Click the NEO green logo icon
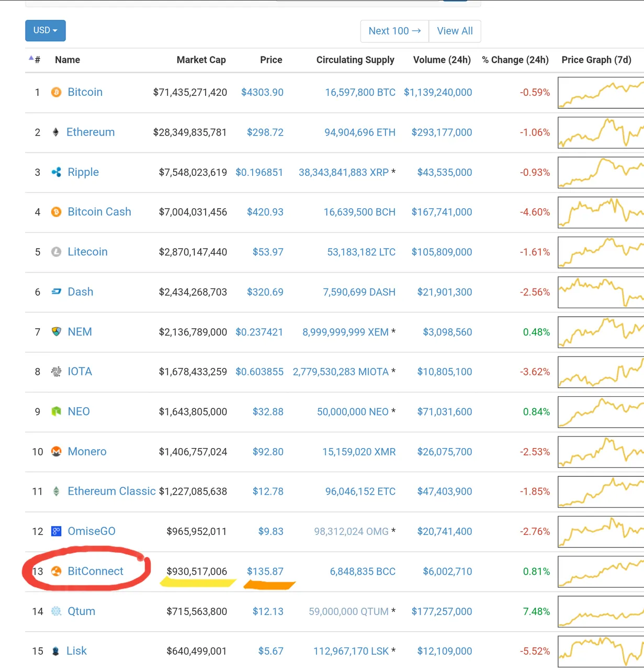Image resolution: width=644 pixels, height=670 pixels. coord(56,411)
